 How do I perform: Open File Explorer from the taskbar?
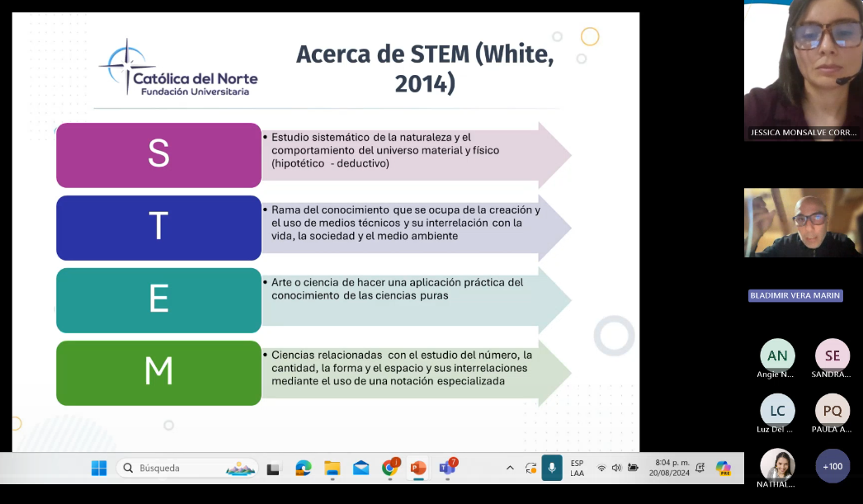point(332,469)
